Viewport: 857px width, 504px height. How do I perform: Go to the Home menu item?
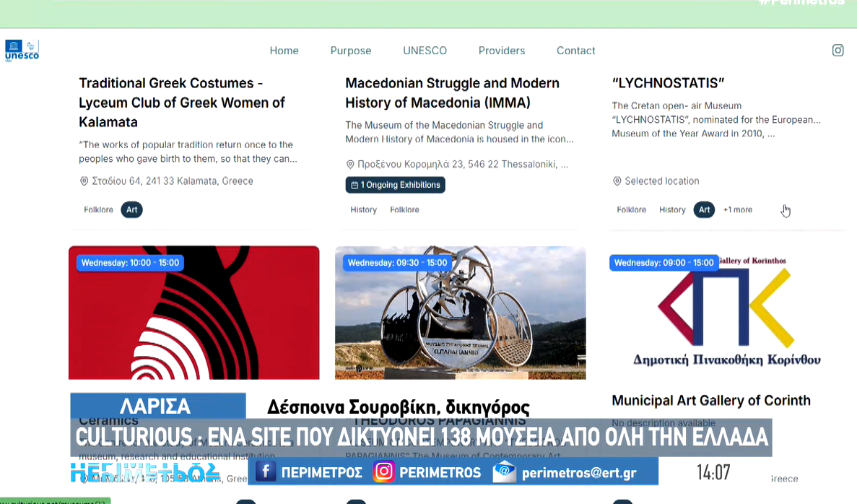[284, 51]
